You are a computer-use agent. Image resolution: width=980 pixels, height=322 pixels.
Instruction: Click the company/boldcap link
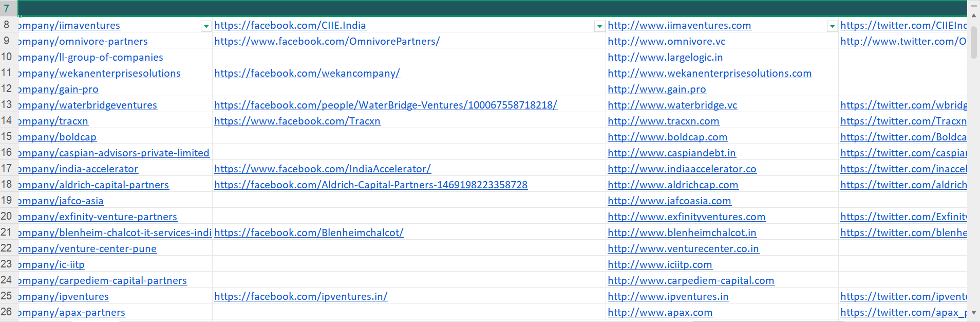pos(58,137)
